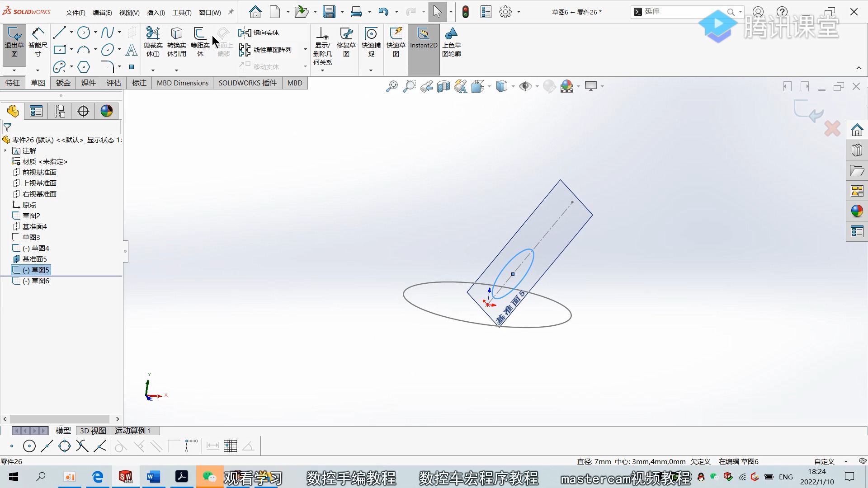Switch to the 钣金 ribbon tab
This screenshot has width=868, height=488.
63,83
